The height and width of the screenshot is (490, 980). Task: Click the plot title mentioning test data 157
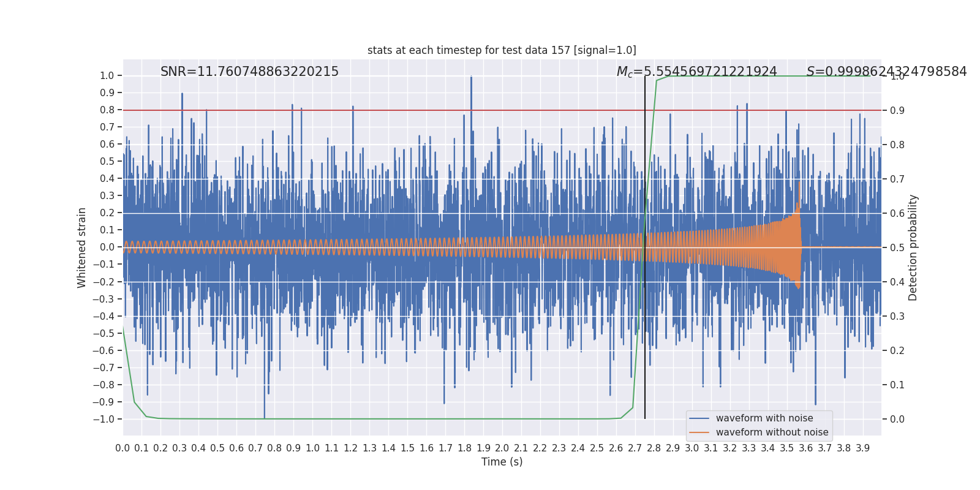tap(502, 50)
